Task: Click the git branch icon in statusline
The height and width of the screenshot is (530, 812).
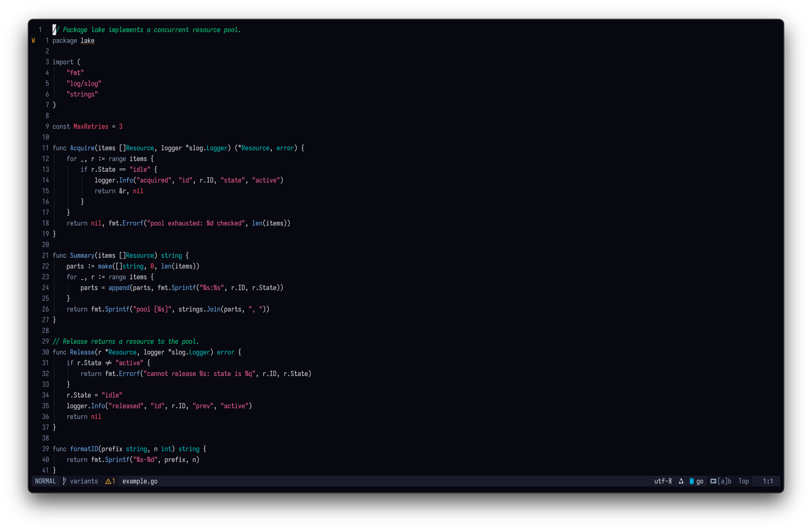Action: [x=65, y=481]
